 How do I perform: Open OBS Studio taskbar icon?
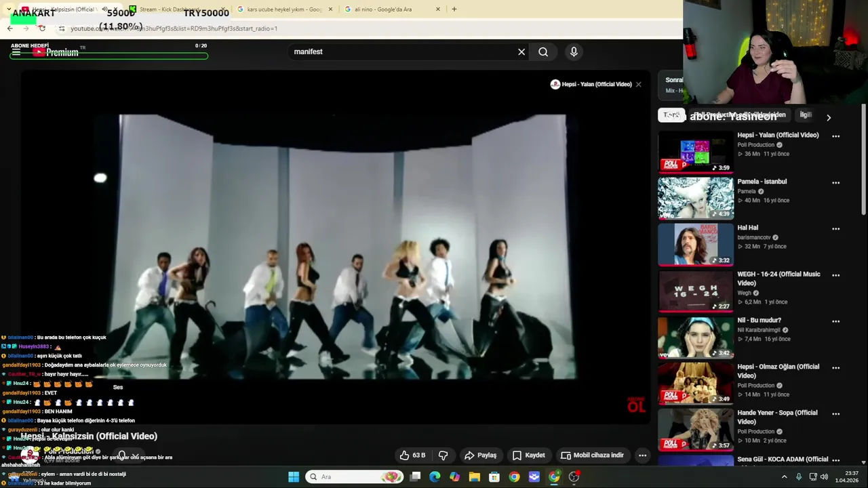click(x=574, y=476)
